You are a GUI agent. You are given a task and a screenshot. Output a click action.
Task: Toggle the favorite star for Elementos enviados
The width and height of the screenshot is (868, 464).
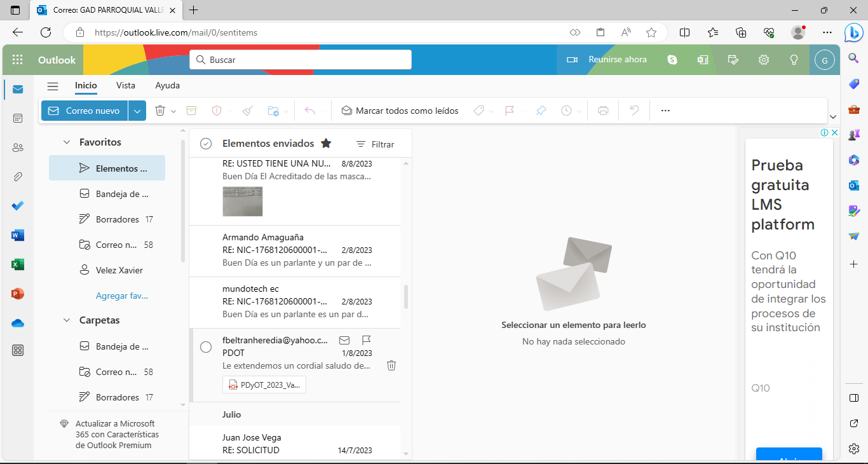(x=326, y=144)
